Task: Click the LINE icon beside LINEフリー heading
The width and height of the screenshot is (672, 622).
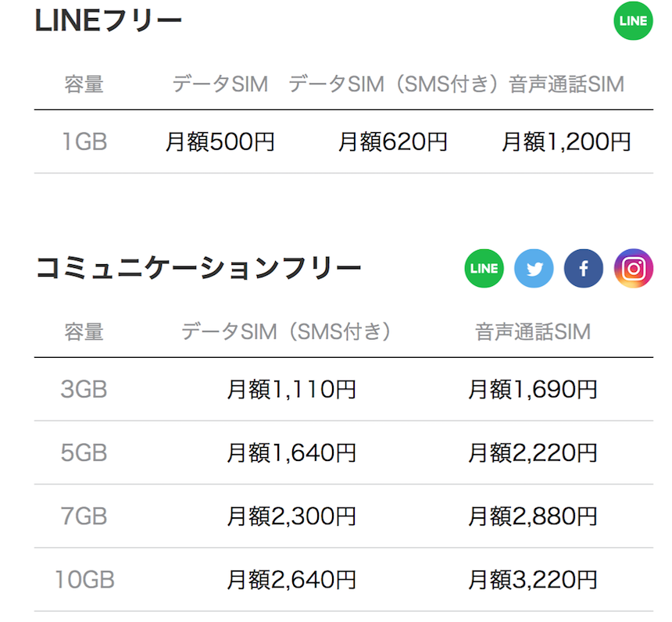Action: pyautogui.click(x=633, y=20)
